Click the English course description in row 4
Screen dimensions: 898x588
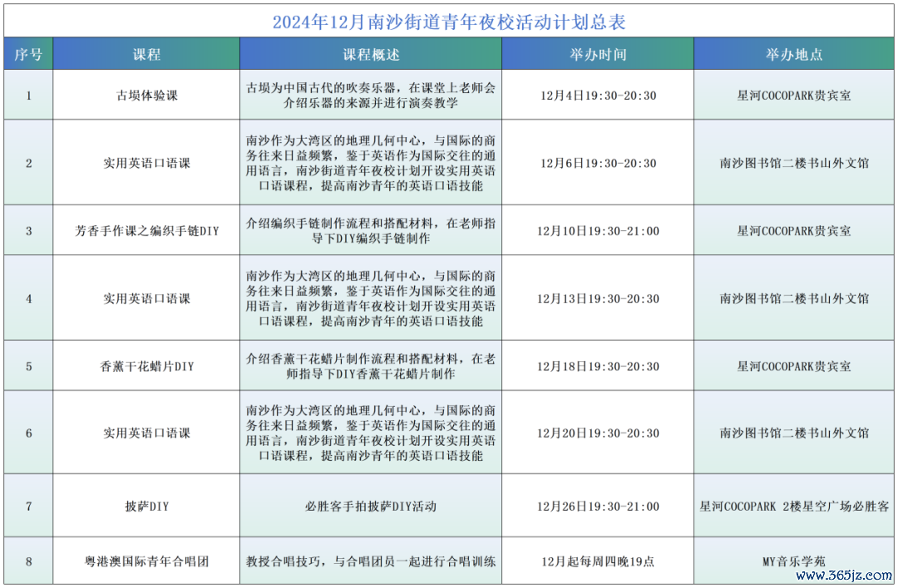(371, 298)
